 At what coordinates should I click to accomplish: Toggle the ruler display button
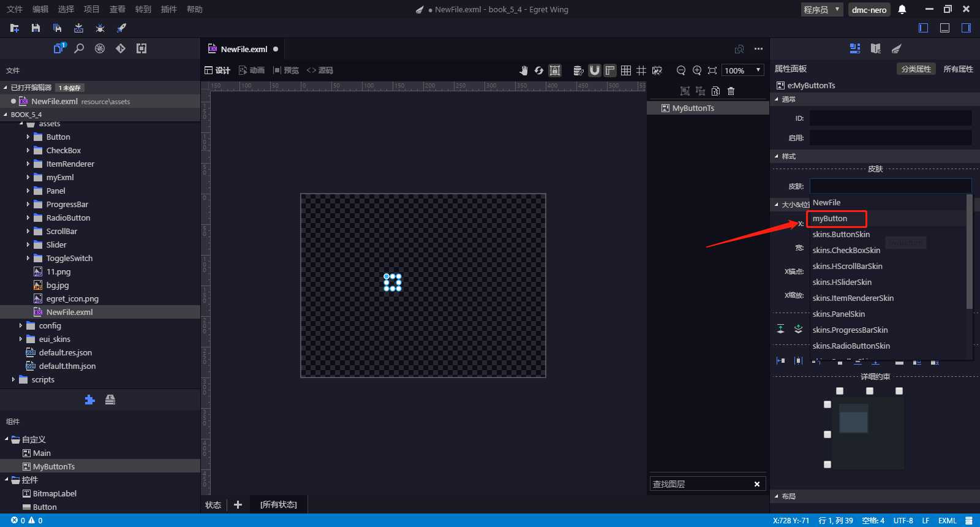(610, 70)
